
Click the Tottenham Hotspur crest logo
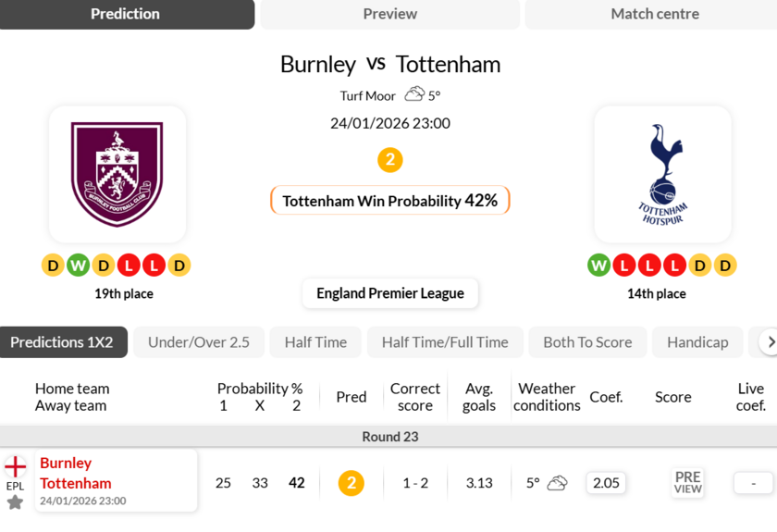point(662,174)
